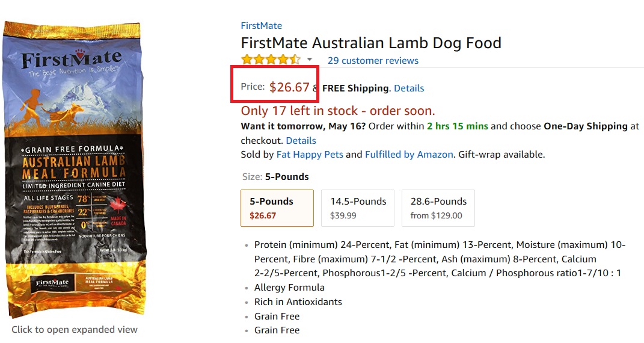Click the 'Only 17 left in stock' notice
Screen dimensions: 644x343
337,111
